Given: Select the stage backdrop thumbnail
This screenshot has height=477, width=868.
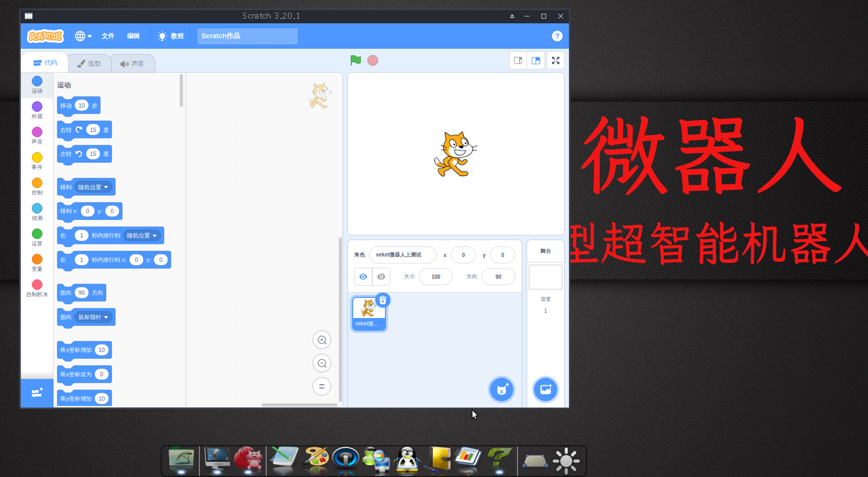Looking at the screenshot, I should tap(546, 277).
